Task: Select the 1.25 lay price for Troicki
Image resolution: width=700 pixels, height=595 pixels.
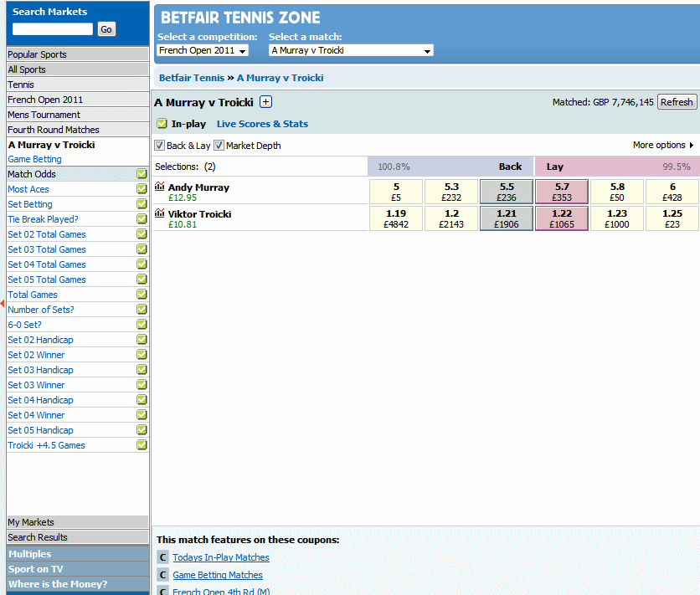Action: (x=672, y=218)
